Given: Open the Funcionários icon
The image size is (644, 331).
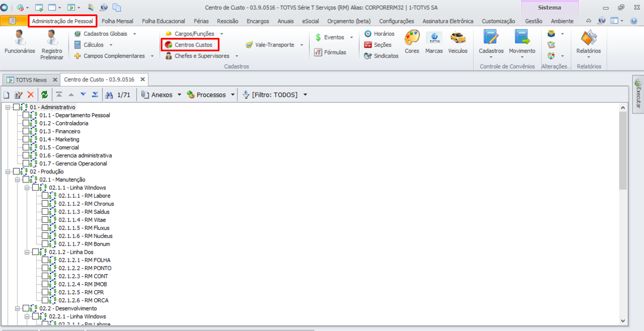Looking at the screenshot, I should click(20, 42).
